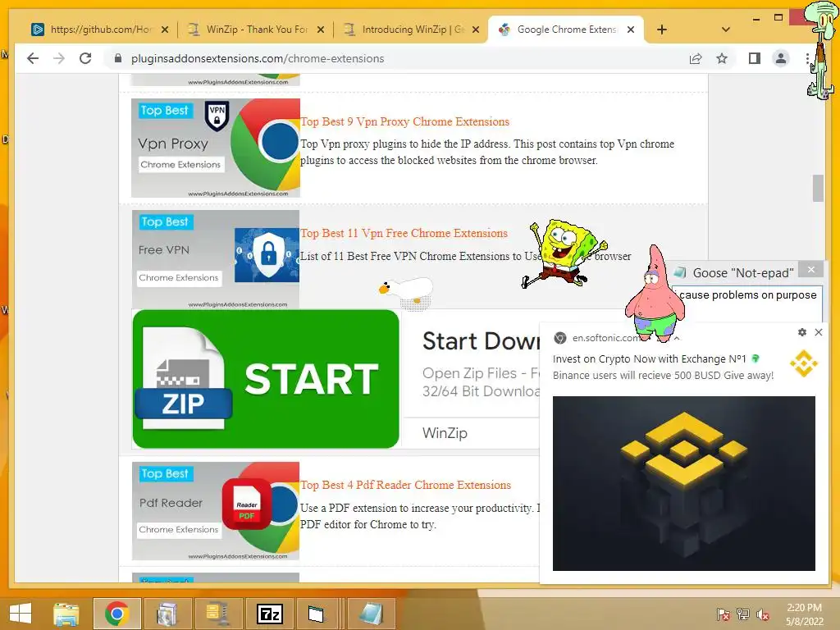Click the Vpn Proxy Chrome Extensions thumbnail
Image resolution: width=840 pixels, height=630 pixels.
pos(216,148)
